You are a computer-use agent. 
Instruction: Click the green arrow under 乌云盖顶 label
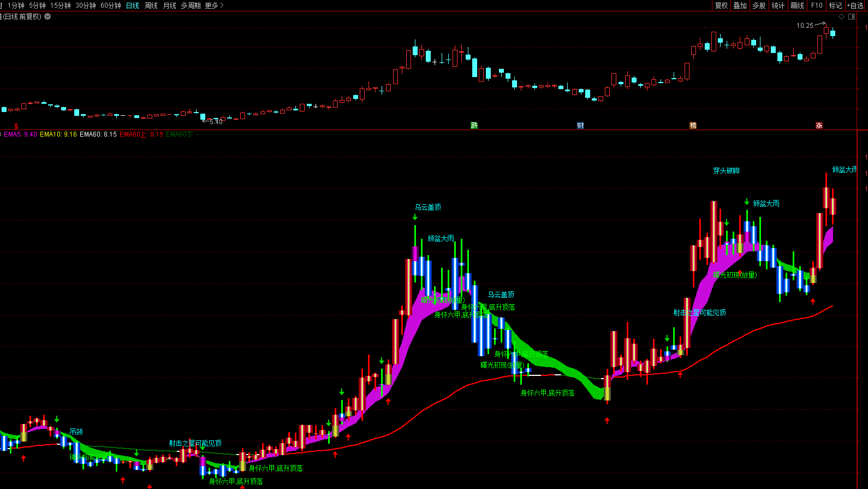point(415,217)
